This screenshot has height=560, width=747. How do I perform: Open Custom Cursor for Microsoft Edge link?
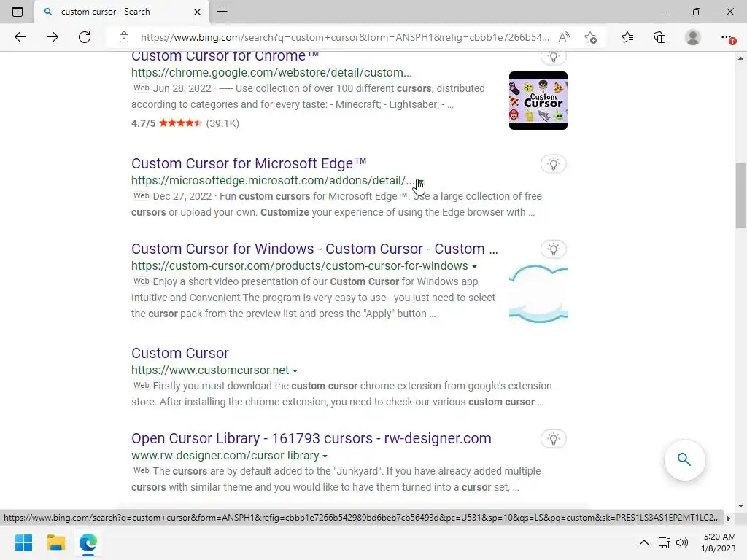(249, 163)
